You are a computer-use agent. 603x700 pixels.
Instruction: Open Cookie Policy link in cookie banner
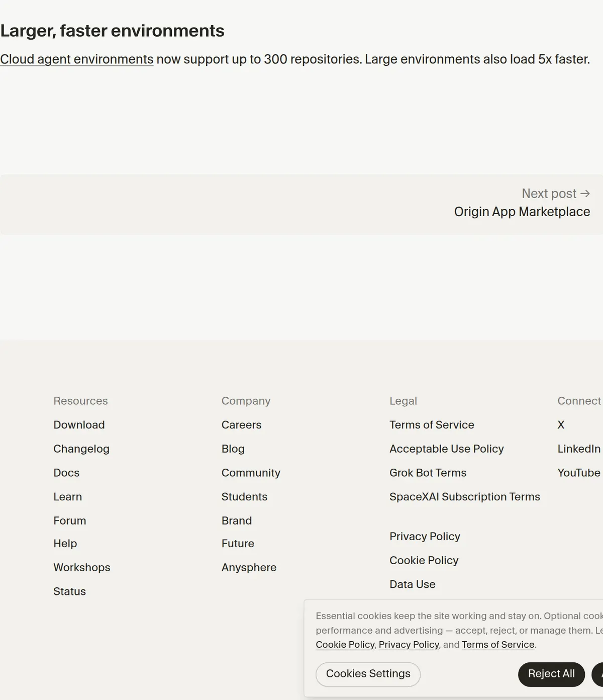pos(345,645)
